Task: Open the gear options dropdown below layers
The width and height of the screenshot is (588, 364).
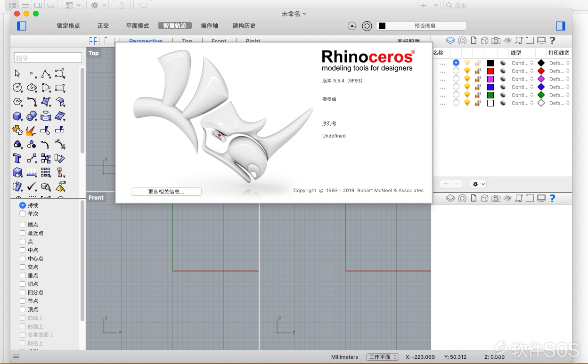Action: (x=479, y=184)
